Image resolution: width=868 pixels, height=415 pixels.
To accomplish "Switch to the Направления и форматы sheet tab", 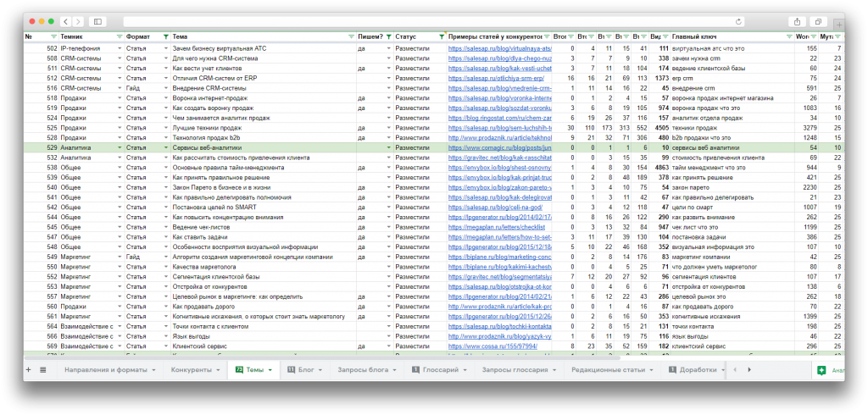I will tap(106, 369).
